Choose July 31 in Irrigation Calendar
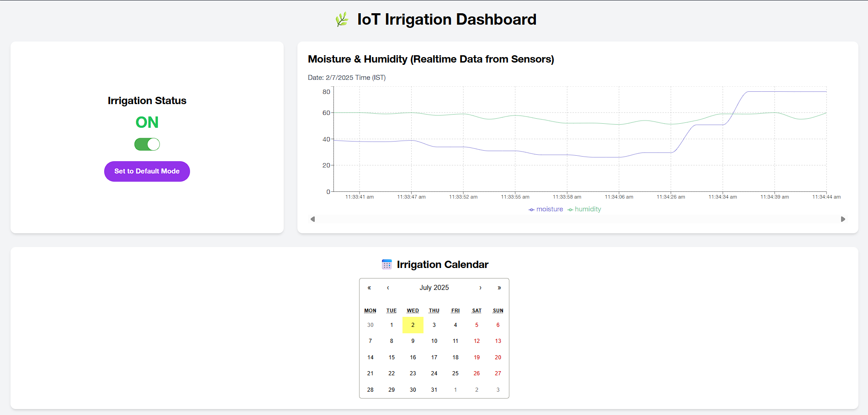Image resolution: width=868 pixels, height=415 pixels. coord(434,390)
